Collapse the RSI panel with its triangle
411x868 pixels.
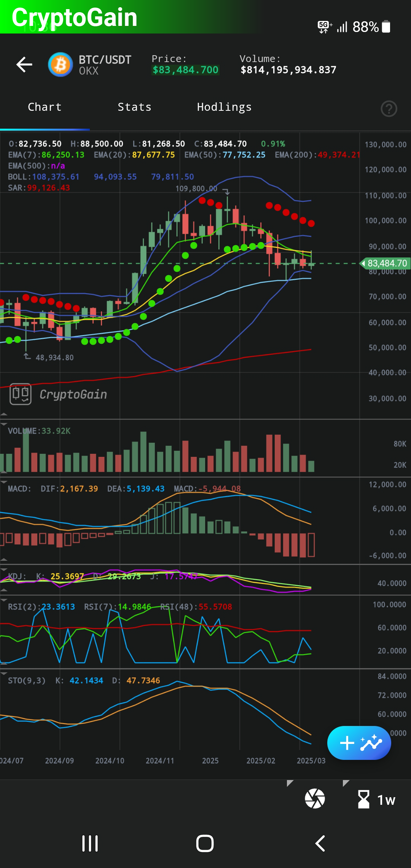3,600
